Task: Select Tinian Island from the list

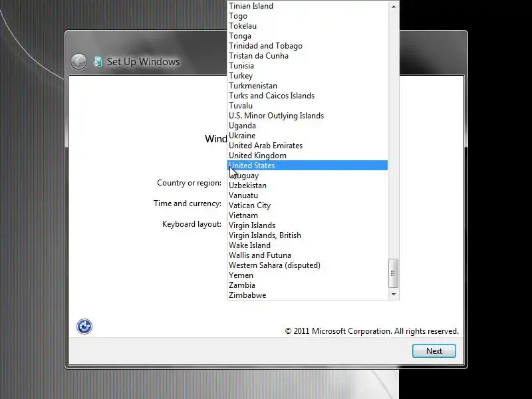Action: (x=307, y=6)
